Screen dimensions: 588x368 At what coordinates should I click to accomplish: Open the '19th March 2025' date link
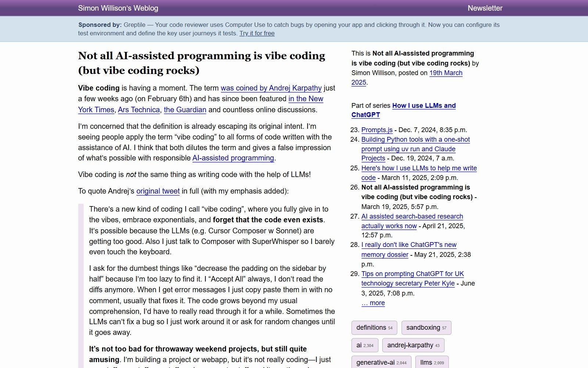pos(446,73)
